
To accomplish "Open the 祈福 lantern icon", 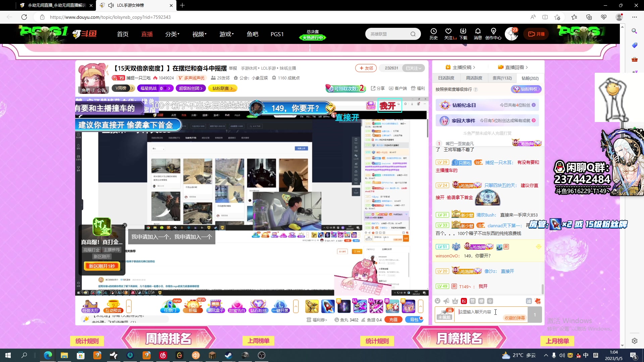I will pyautogui.click(x=193, y=306).
